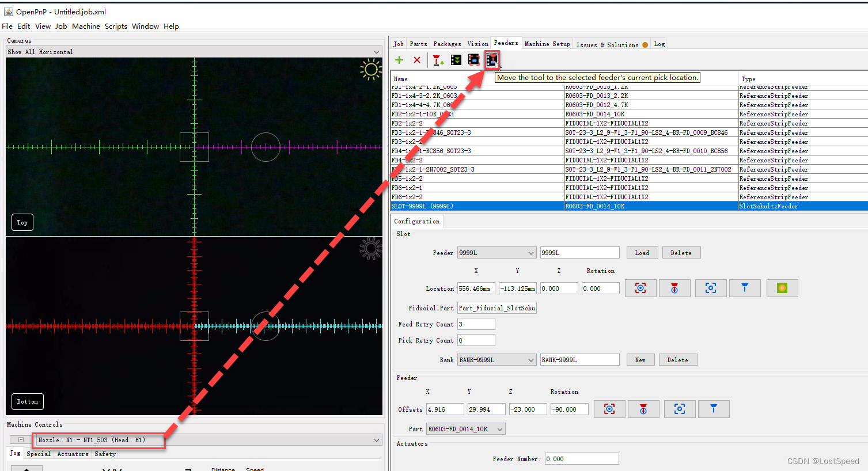Select feeder row FD2-1x2-1-10K_0603
This screenshot has width=868, height=471.
[x=629, y=114]
